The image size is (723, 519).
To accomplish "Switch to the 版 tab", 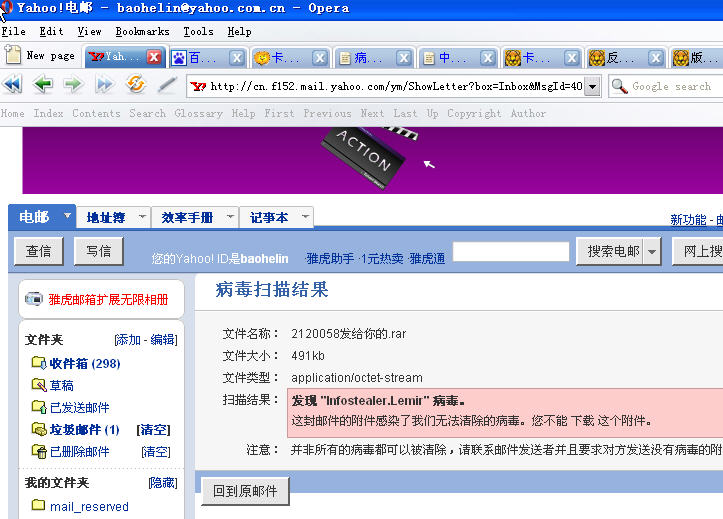I will pos(696,58).
